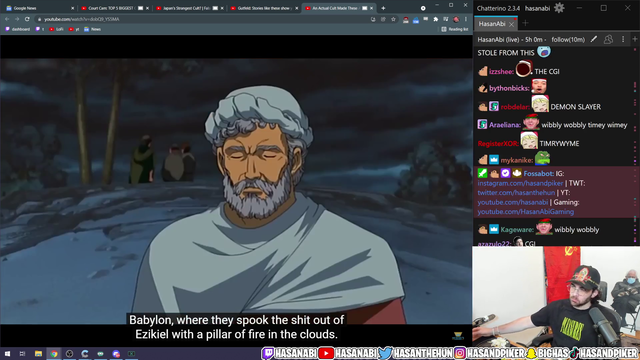Open Chatterino split options menu dots

pyautogui.click(x=623, y=39)
